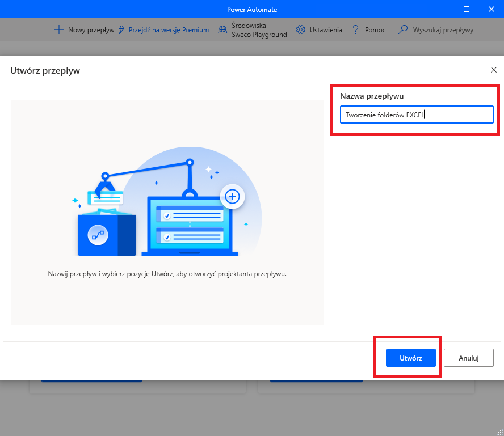Close the Utwórz przepływ dialog with X
The height and width of the screenshot is (436, 504).
[x=493, y=70]
